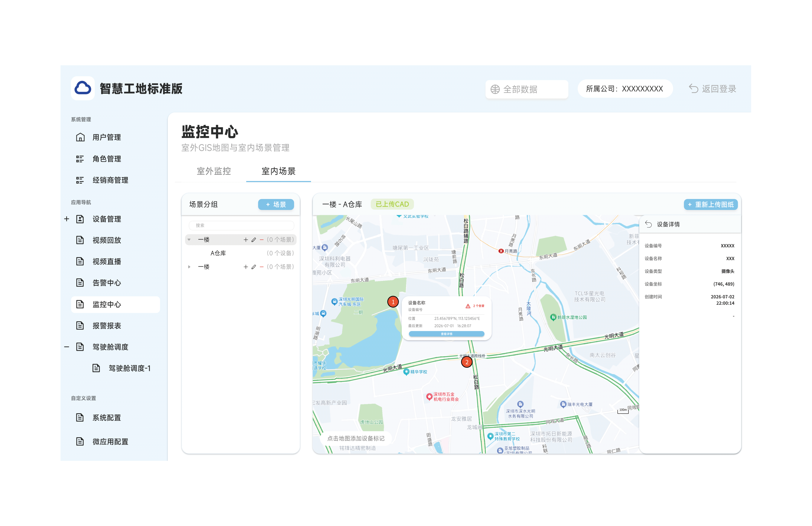Click the edit pencil on collapsed 一楼 row
812x526 pixels.
(254, 267)
